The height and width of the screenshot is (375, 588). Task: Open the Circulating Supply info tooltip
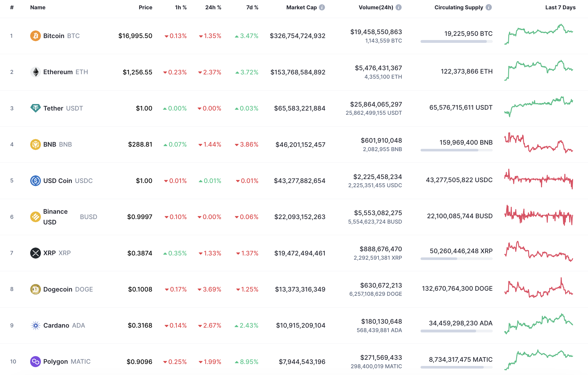(x=488, y=8)
